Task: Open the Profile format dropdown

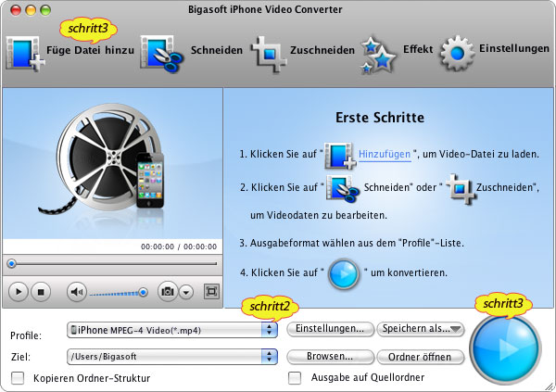Action: 172,330
